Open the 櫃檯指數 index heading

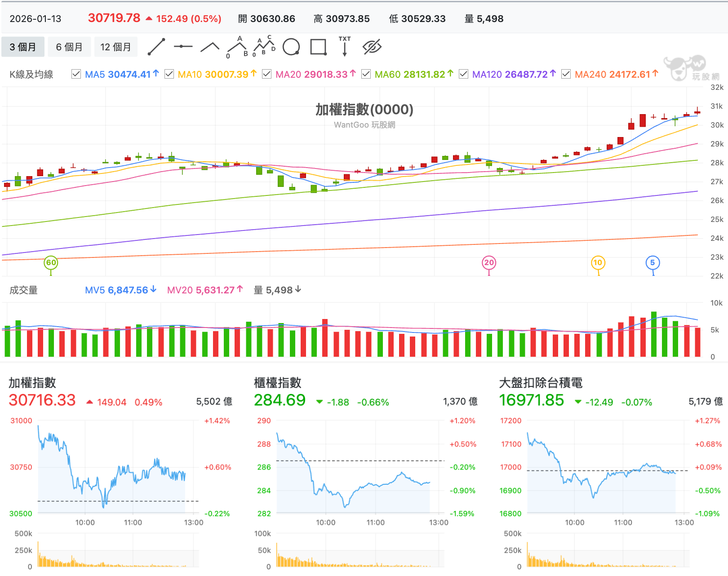(x=278, y=383)
